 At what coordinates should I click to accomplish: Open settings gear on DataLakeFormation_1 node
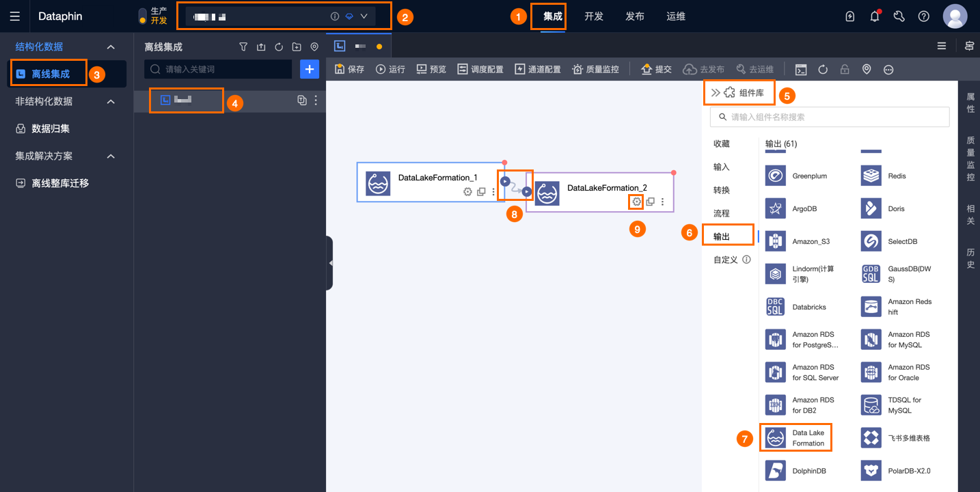467,192
